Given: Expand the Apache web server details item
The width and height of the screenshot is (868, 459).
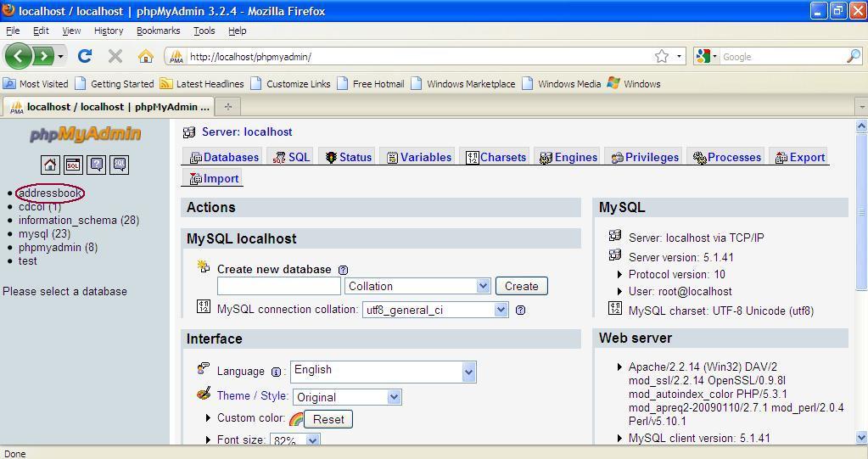Looking at the screenshot, I should tap(619, 367).
